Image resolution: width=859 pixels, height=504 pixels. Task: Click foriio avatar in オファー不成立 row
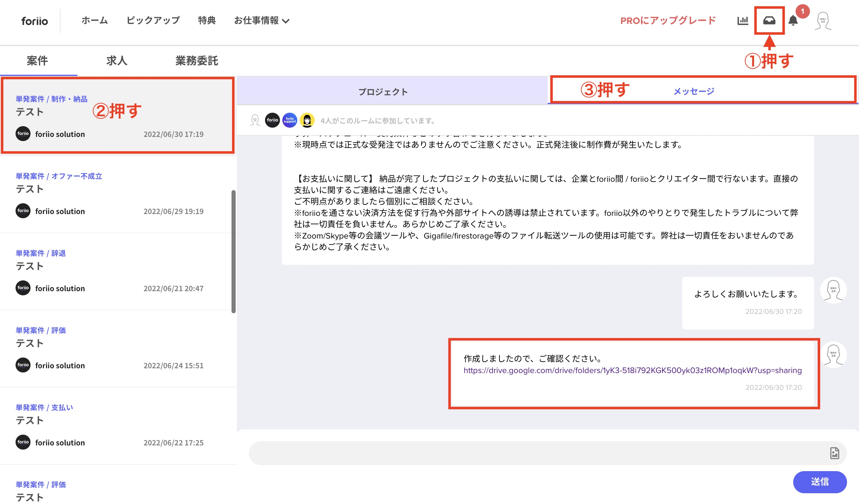click(23, 210)
